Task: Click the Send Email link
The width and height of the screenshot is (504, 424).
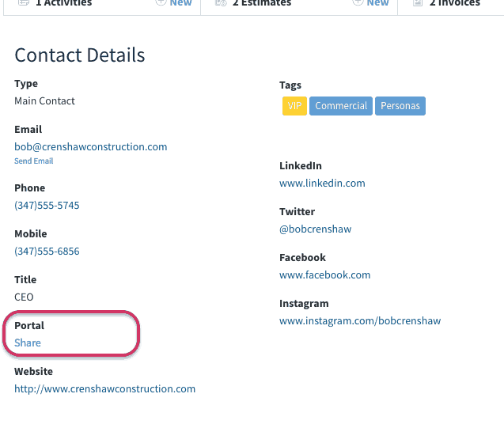Action: 34,161
